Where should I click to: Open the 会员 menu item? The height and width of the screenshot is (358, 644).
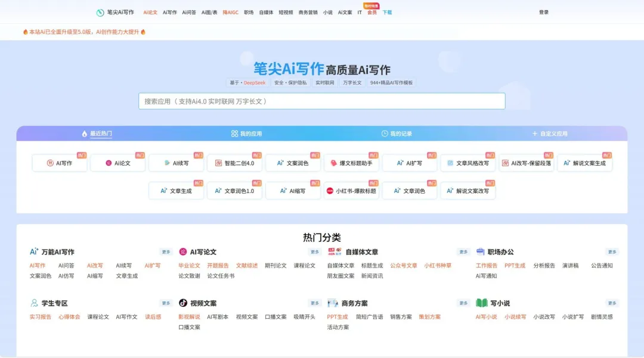pos(371,13)
